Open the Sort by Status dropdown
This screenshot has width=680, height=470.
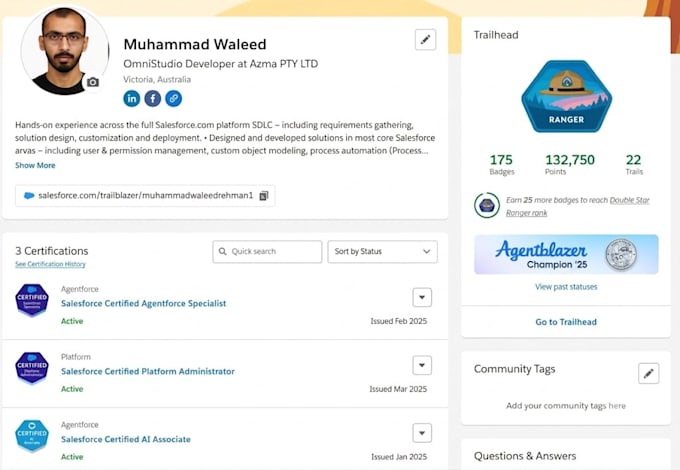[x=382, y=251]
